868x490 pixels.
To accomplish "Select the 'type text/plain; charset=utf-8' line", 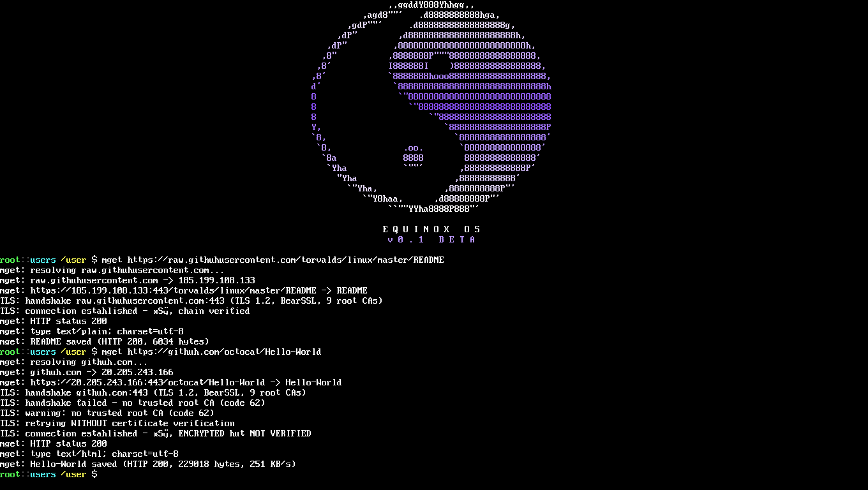I will click(x=92, y=331).
